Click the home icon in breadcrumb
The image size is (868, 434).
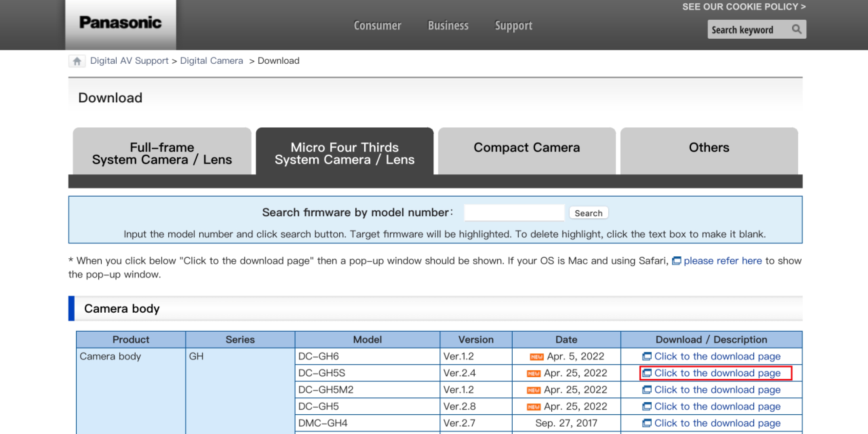77,61
